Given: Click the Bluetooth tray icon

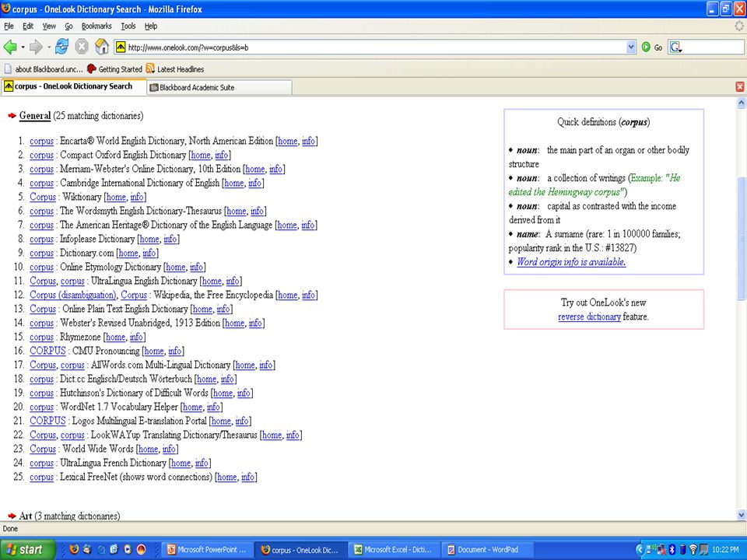Looking at the screenshot, I should (x=672, y=550).
